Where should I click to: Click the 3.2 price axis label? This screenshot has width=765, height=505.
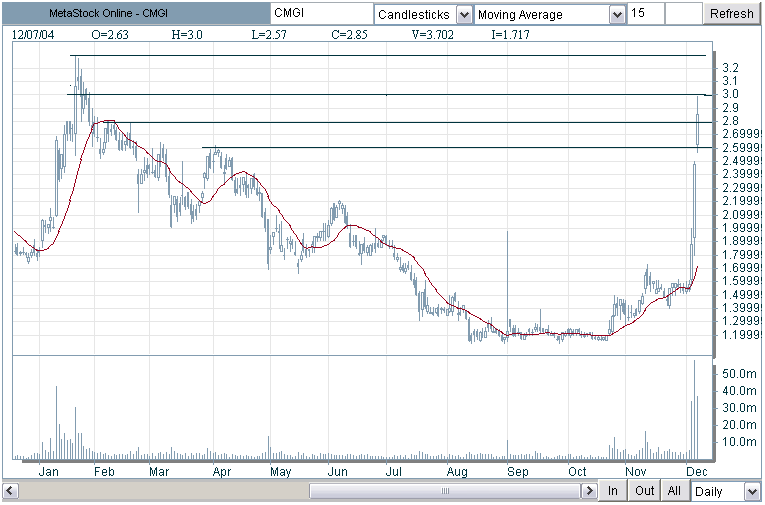(x=730, y=67)
